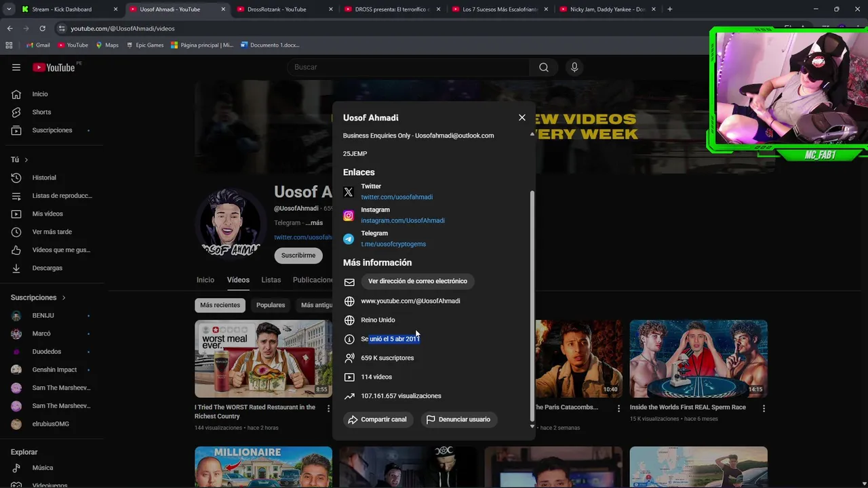Viewport: 868px width, 488px height.
Task: Click www.youtube.com/@UosofAhmadi text
Action: click(x=410, y=301)
